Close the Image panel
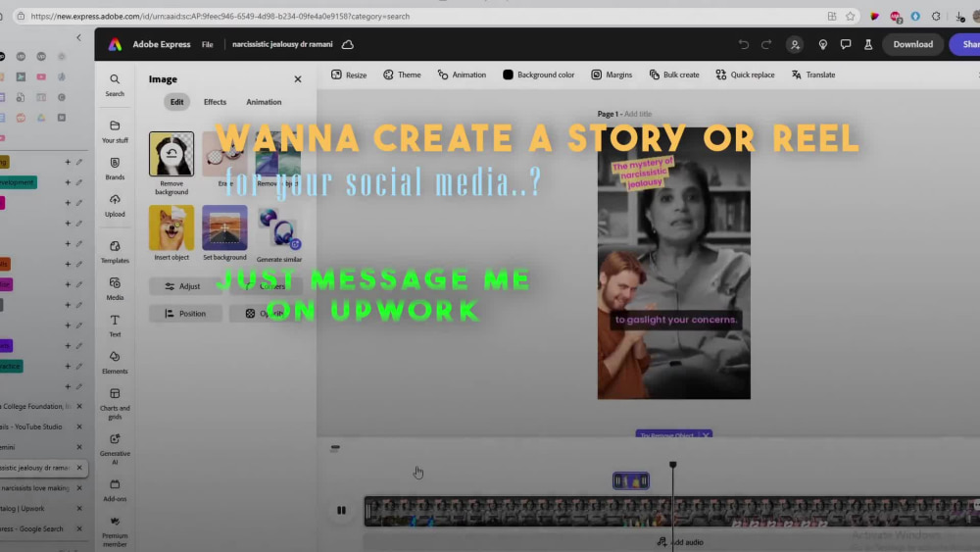Viewport: 980px width, 552px height. tap(298, 79)
